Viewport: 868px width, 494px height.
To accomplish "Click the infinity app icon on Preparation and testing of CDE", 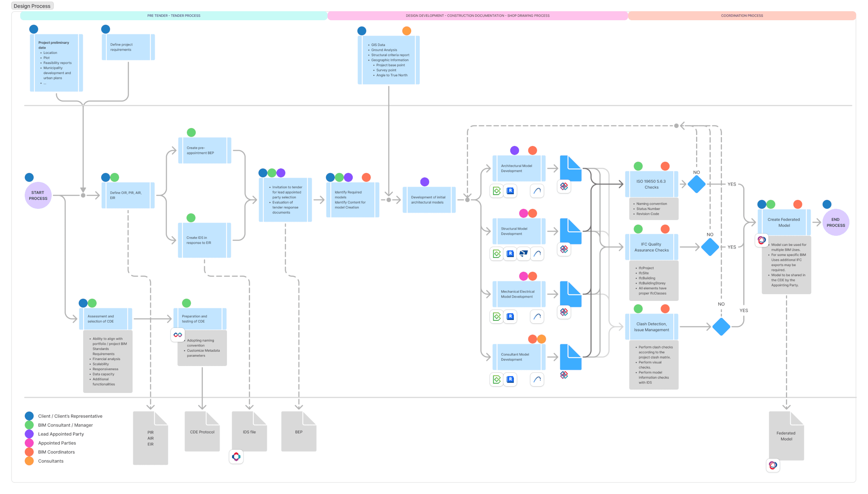I will coord(178,335).
